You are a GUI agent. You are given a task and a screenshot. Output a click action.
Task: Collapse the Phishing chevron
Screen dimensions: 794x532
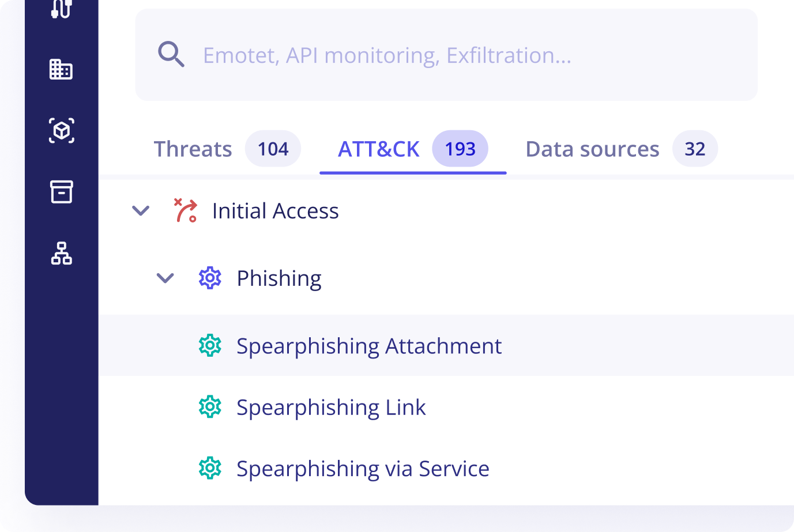pyautogui.click(x=165, y=278)
